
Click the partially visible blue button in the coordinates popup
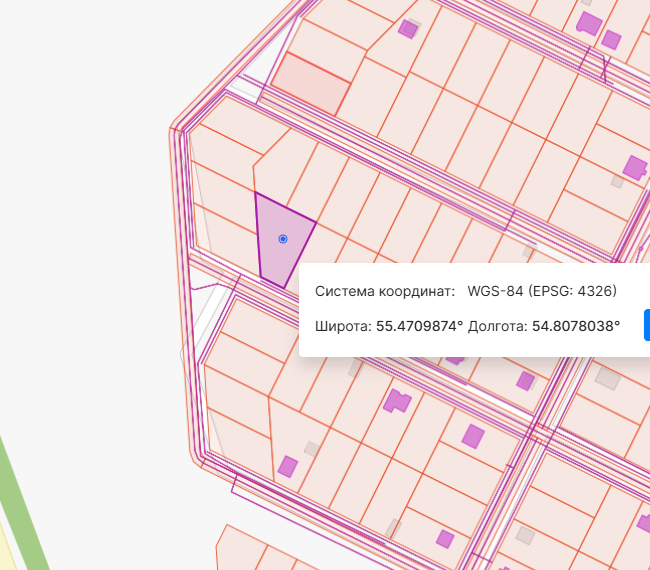(x=647, y=325)
